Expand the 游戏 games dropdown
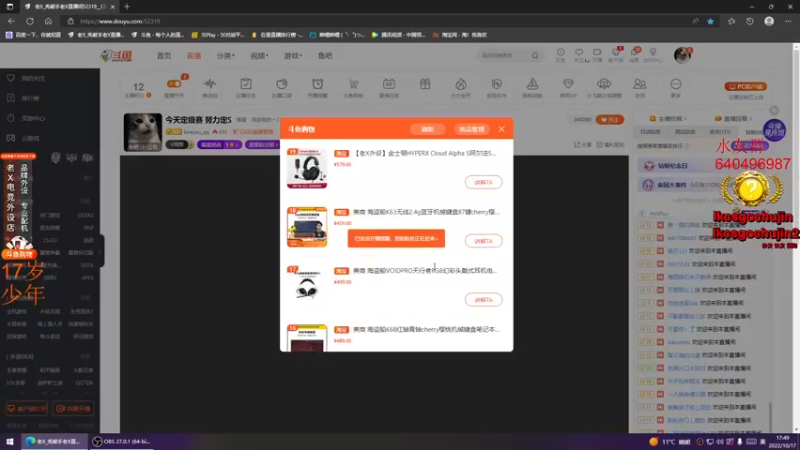The image size is (800, 450). point(293,56)
